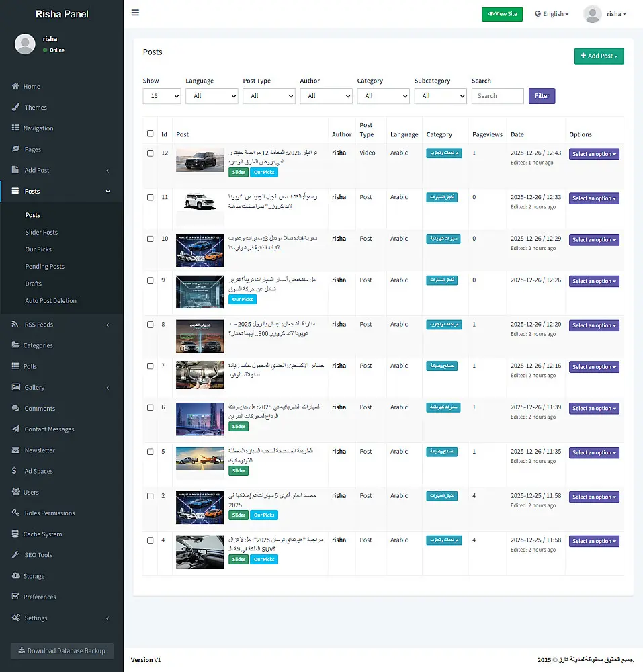Click the Add Post file icon
The width and height of the screenshot is (643, 672).
(15, 170)
